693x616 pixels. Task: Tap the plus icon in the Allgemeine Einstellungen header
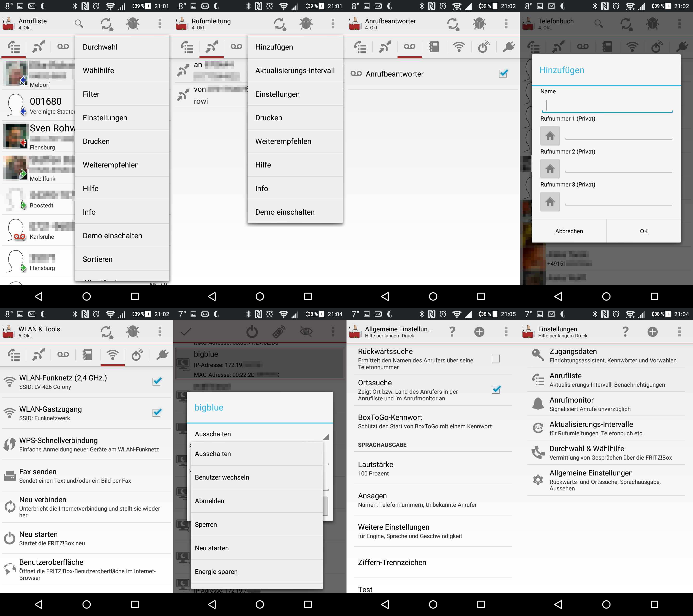tap(479, 332)
